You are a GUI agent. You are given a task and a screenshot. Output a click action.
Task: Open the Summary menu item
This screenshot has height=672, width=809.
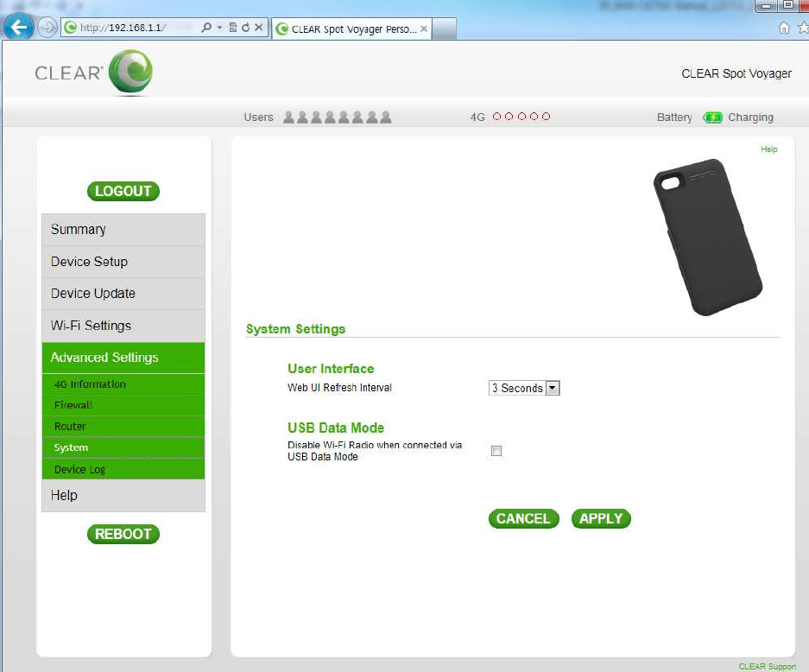[123, 230]
